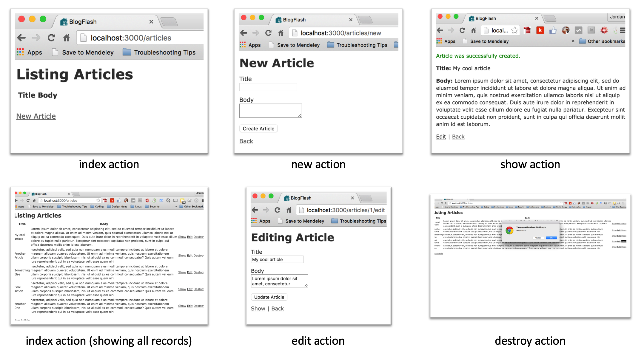Image resolution: width=644 pixels, height=356 pixels.
Task: Reload page in all-records index browser
Action: [x=28, y=201]
